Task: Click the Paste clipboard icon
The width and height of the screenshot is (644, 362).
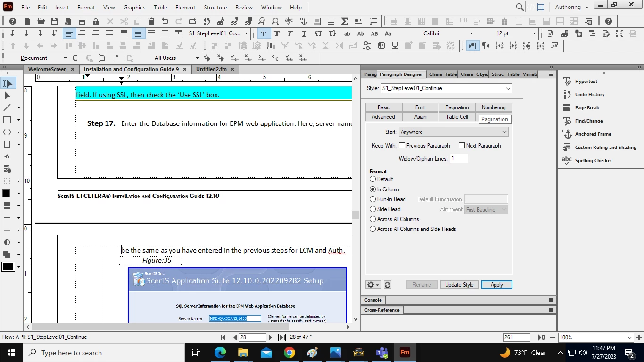Action: [151, 21]
